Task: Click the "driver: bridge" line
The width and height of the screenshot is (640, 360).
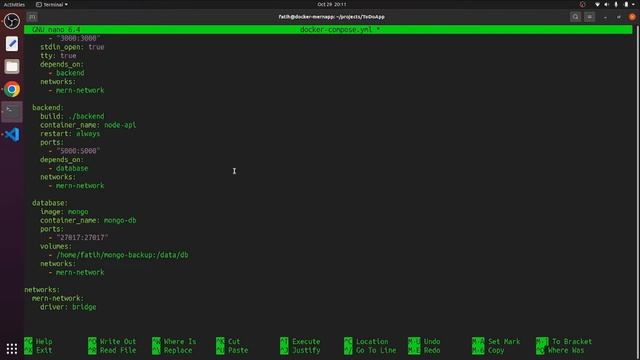Action: pos(68,307)
